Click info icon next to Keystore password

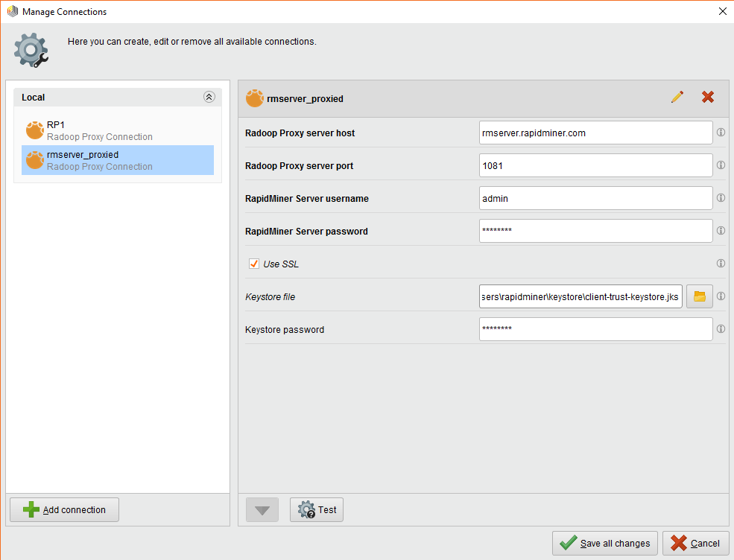click(721, 329)
